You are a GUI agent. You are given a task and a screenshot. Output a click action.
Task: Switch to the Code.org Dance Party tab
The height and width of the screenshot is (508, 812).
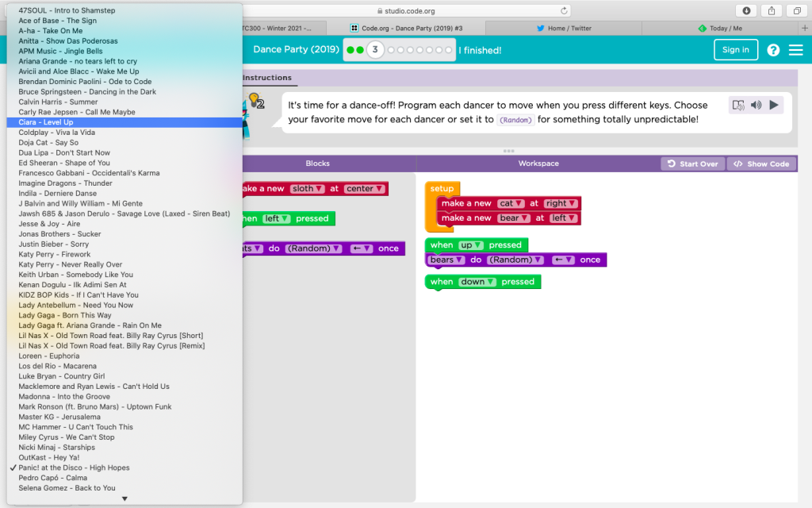pyautogui.click(x=406, y=28)
